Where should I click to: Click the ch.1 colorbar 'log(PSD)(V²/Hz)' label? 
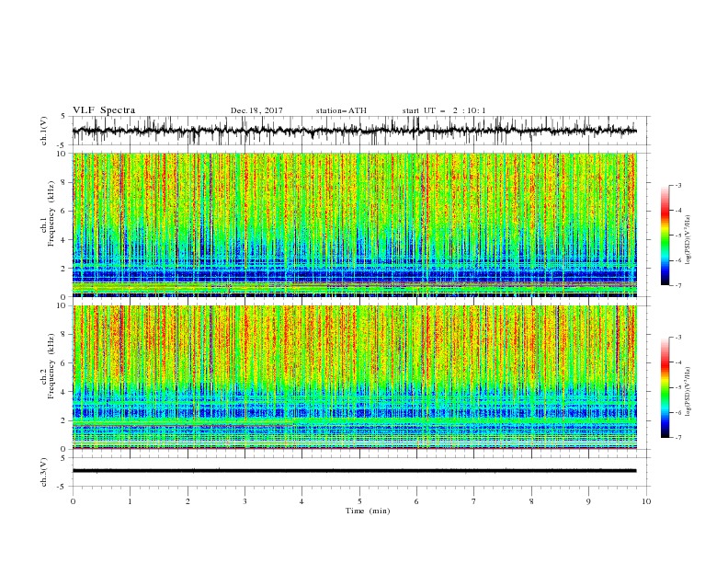[x=688, y=240]
